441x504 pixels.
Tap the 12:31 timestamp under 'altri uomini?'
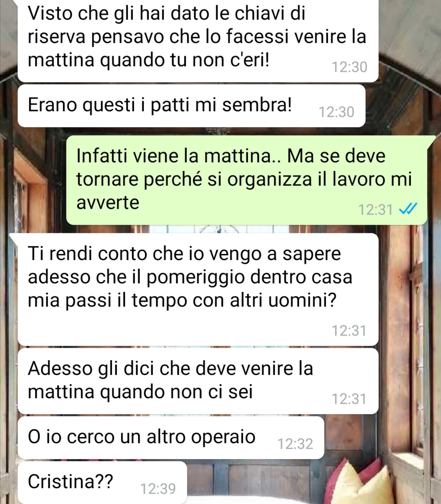tap(349, 330)
